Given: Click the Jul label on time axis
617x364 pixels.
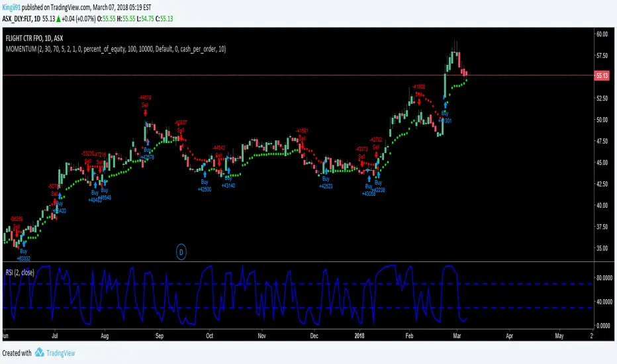Looking at the screenshot, I should tap(55, 336).
